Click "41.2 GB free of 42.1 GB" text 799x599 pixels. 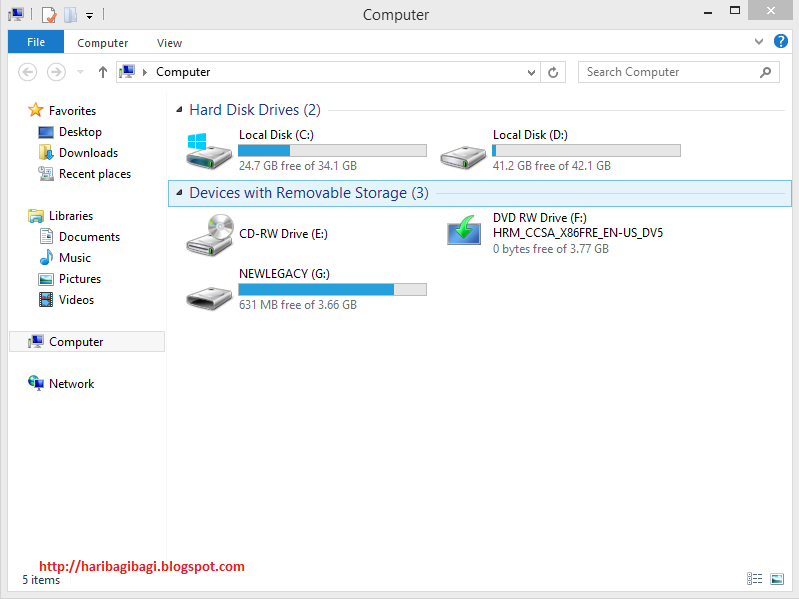point(551,166)
